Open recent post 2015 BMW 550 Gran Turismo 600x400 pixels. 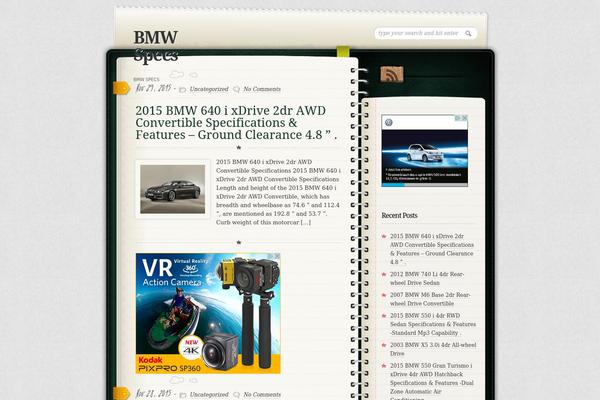click(432, 381)
